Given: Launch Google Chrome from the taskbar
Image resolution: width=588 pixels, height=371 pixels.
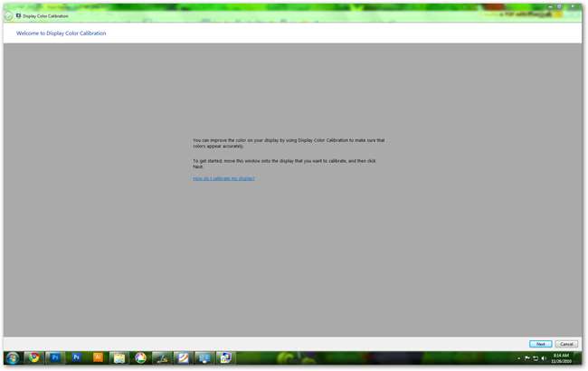Looking at the screenshot, I should point(34,357).
